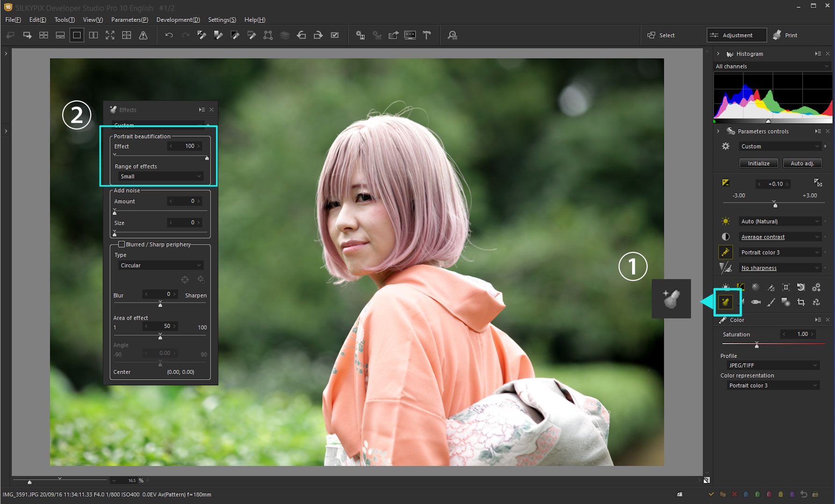Open the Effects wand icon in sub-controls
The image size is (835, 504).
pos(726,302)
